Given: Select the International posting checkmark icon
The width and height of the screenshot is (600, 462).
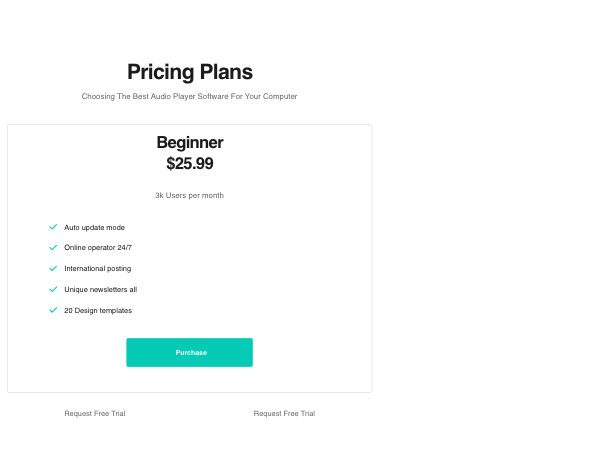Looking at the screenshot, I should (53, 268).
